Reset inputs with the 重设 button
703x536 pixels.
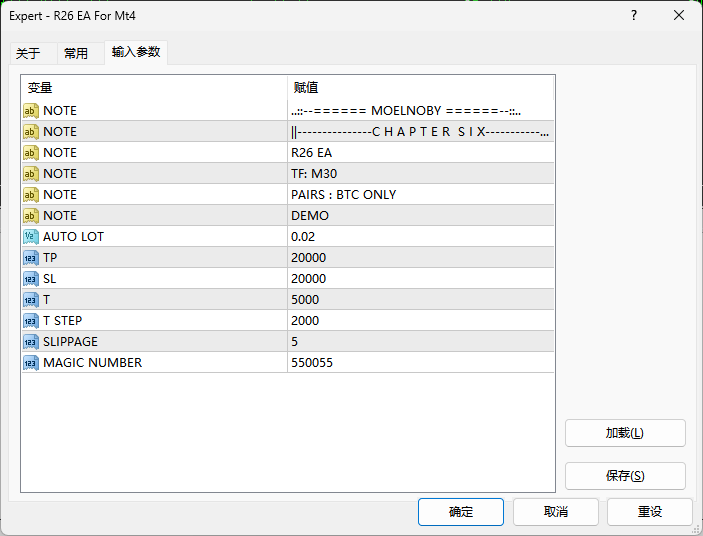(650, 512)
